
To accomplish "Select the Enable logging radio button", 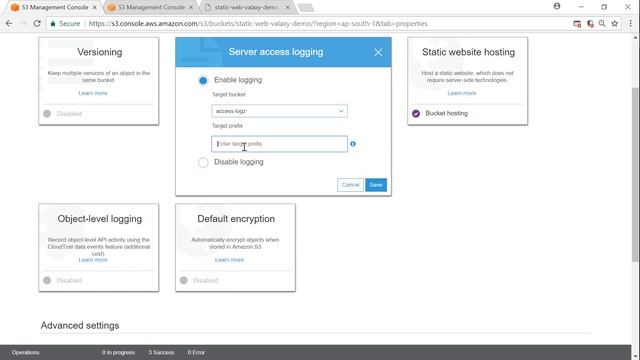I will [x=203, y=80].
